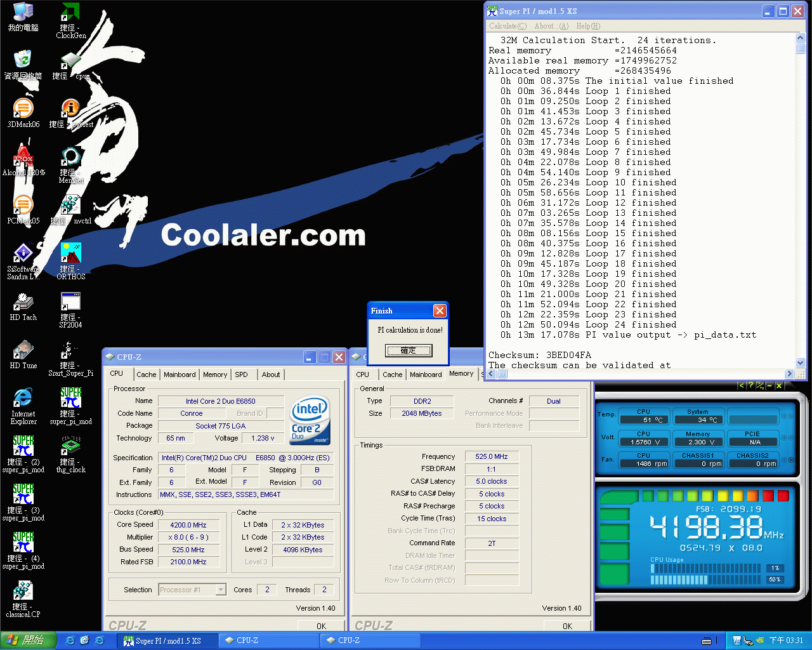Click the Channels # value Dual
This screenshot has height=650, width=812.
554,401
